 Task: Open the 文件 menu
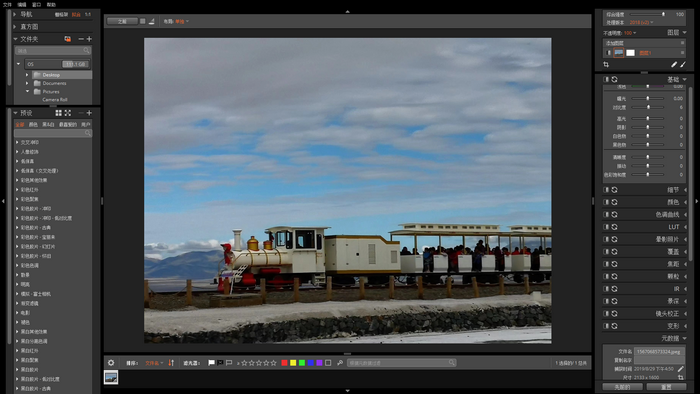pos(7,4)
